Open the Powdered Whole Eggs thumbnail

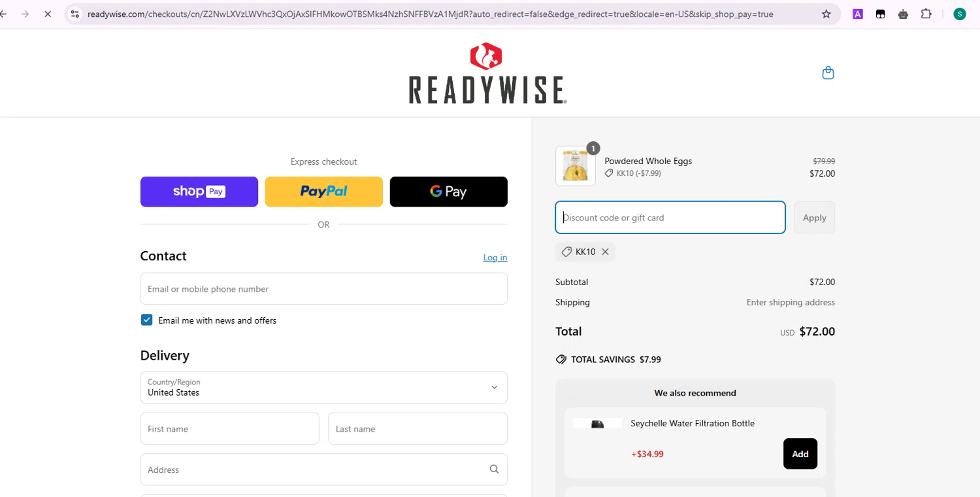pos(575,165)
